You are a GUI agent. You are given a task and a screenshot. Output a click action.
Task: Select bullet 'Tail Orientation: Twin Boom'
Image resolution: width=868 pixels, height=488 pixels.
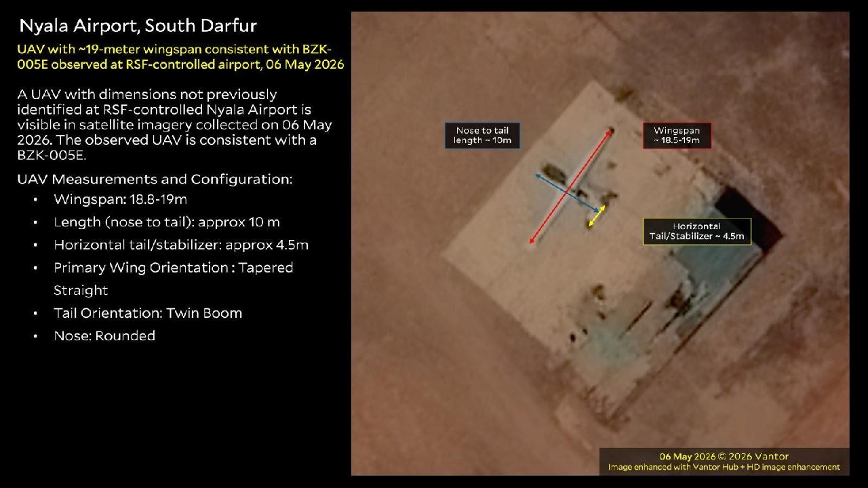(148, 313)
